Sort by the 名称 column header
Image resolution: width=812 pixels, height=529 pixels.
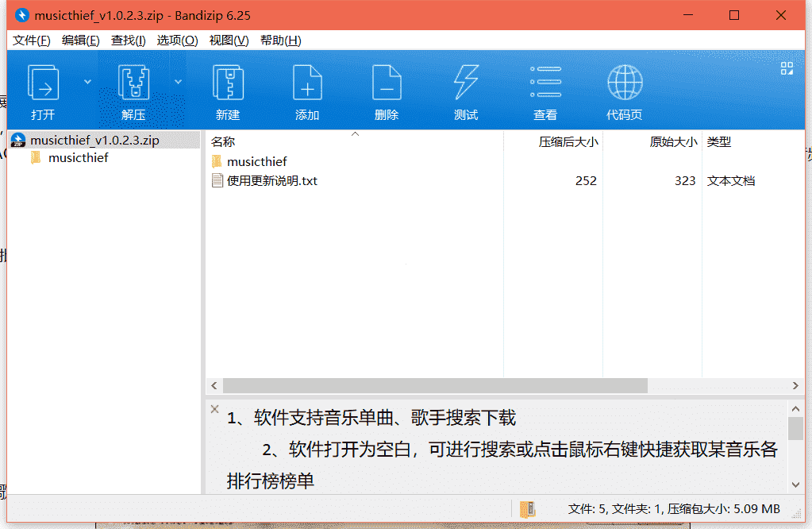(x=223, y=142)
